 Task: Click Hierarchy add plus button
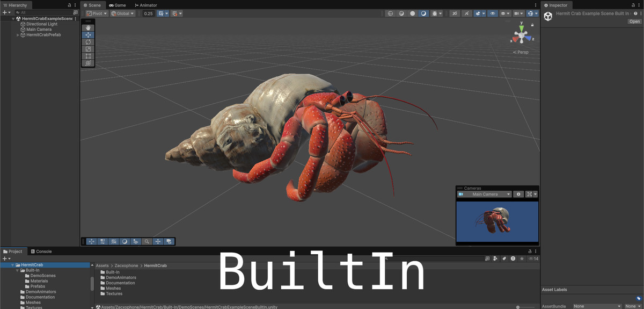[4, 12]
